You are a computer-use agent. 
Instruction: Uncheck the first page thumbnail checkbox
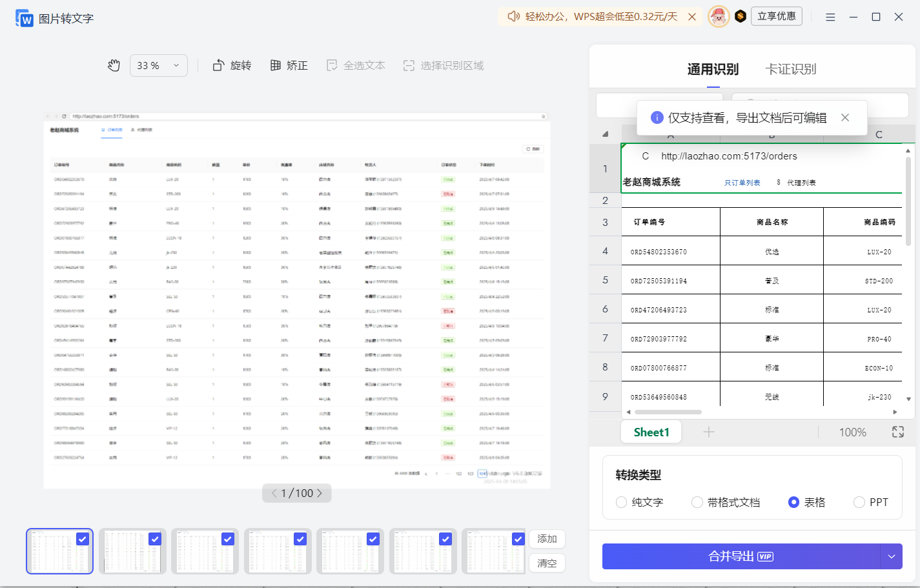83,539
